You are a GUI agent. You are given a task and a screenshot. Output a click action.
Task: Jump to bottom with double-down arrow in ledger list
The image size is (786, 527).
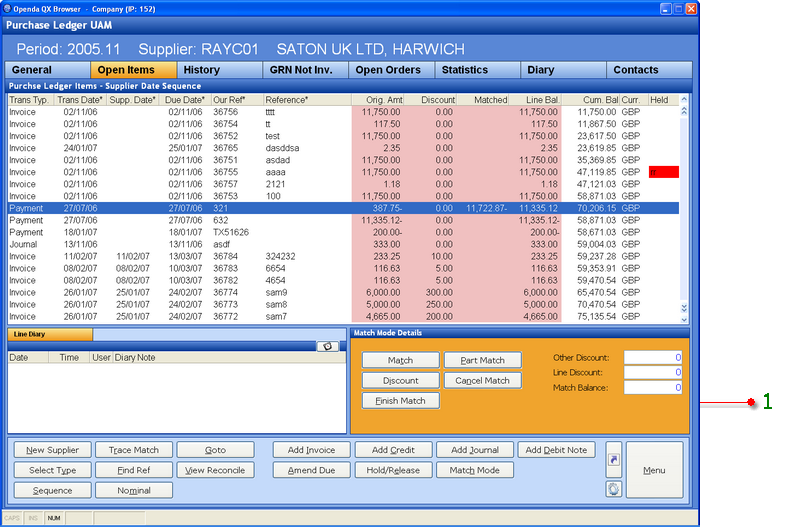[x=684, y=308]
